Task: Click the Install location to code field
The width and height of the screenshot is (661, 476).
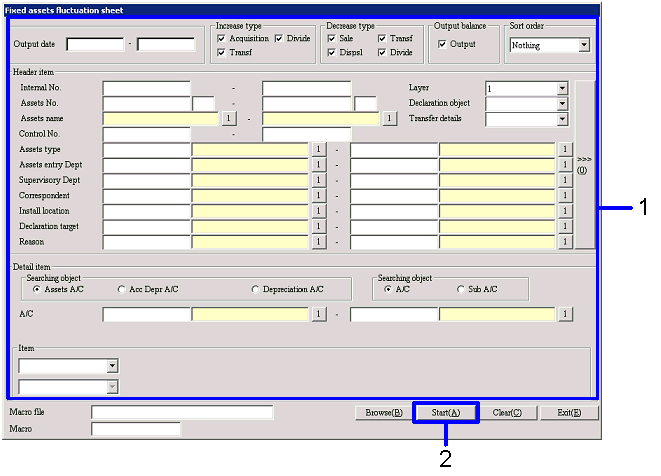Action: tap(394, 212)
